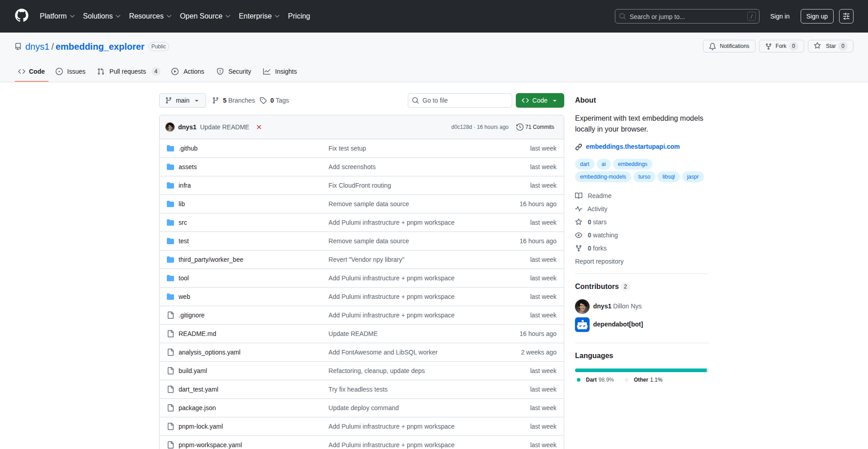Image resolution: width=868 pixels, height=449 pixels.
Task: Click the book icon beside Readme
Action: tap(579, 196)
